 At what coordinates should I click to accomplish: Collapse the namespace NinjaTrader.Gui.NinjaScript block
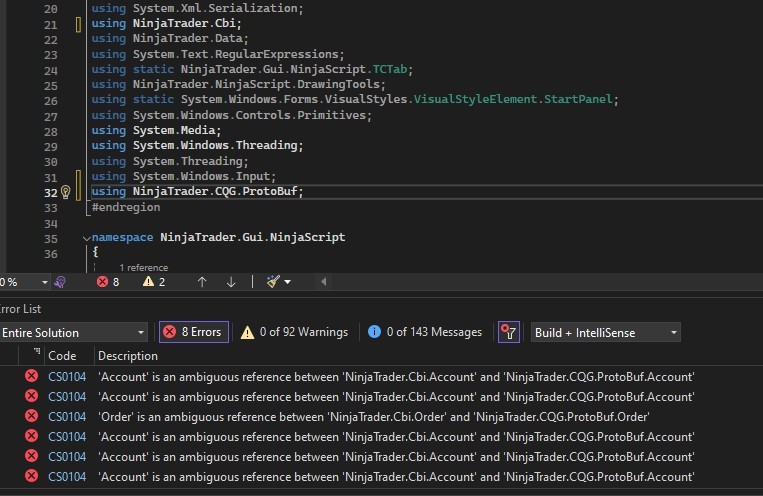coord(85,238)
